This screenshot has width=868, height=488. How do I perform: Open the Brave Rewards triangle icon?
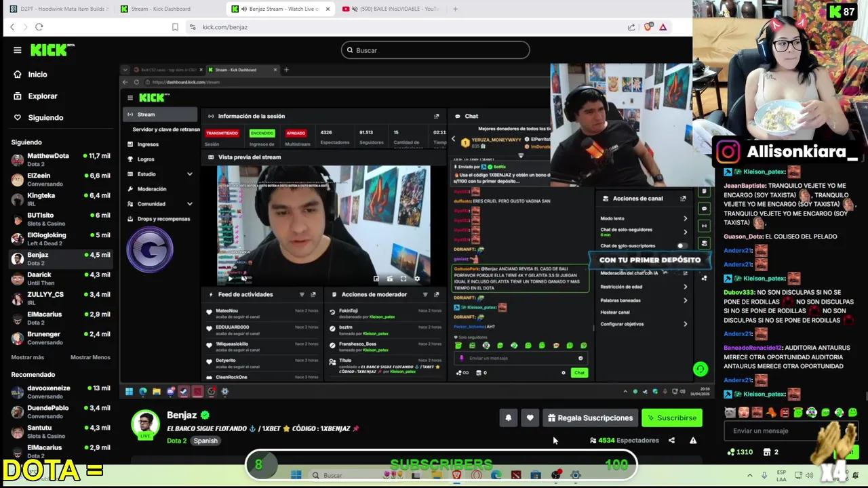coord(663,27)
